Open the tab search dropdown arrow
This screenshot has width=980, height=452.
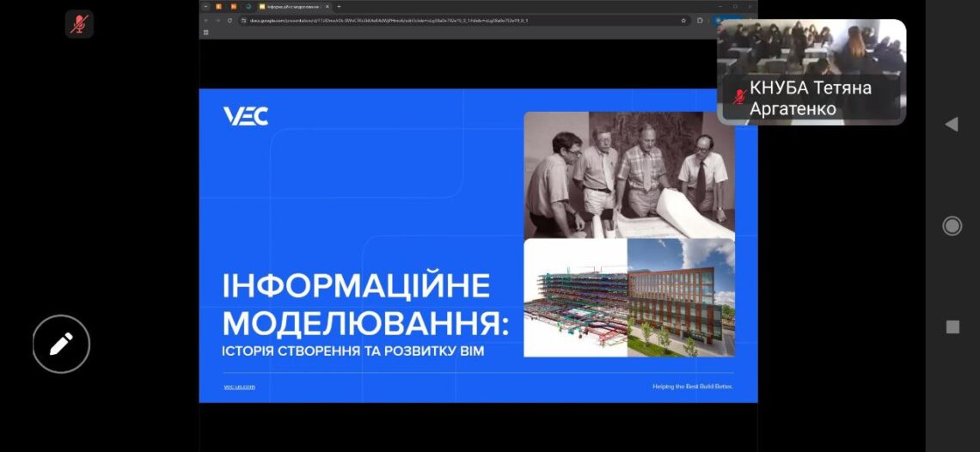click(x=205, y=6)
